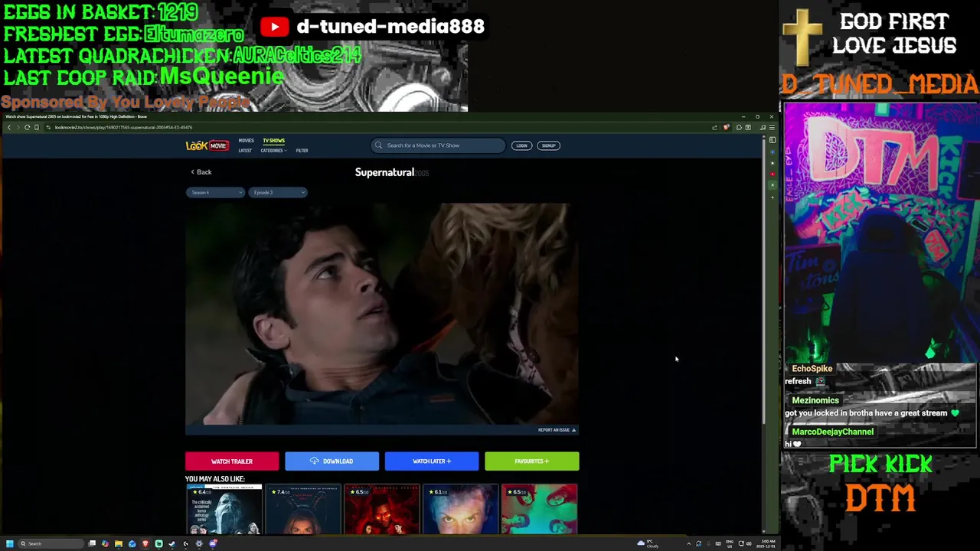Open the recommended title rated 6.4
Screen dimensions: 980x551
point(224,509)
